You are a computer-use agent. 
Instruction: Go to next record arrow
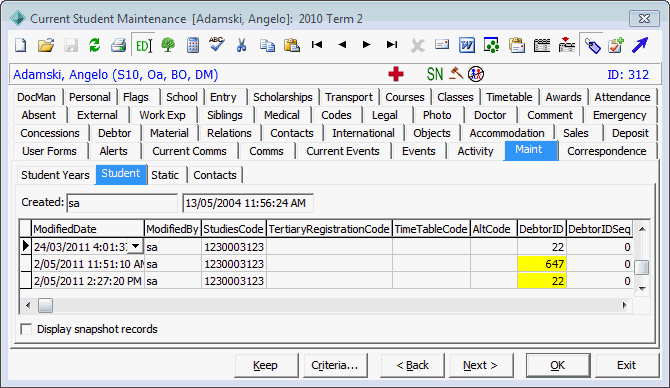click(x=367, y=44)
